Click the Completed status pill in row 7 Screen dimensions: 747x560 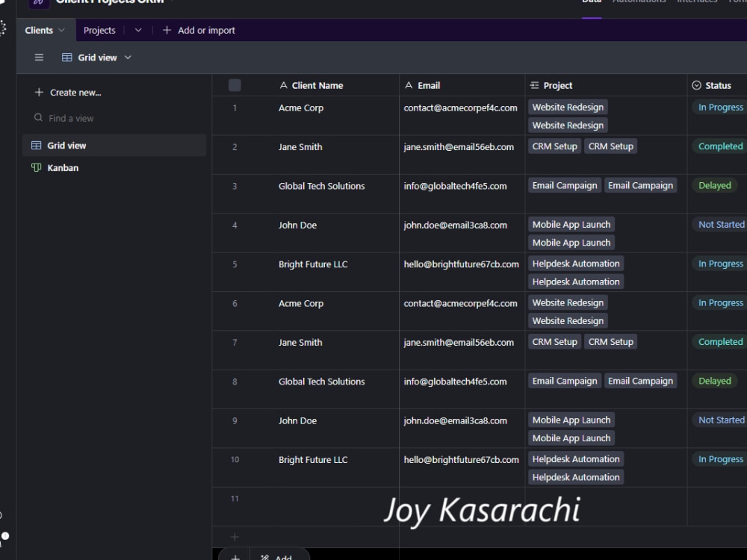(x=720, y=341)
